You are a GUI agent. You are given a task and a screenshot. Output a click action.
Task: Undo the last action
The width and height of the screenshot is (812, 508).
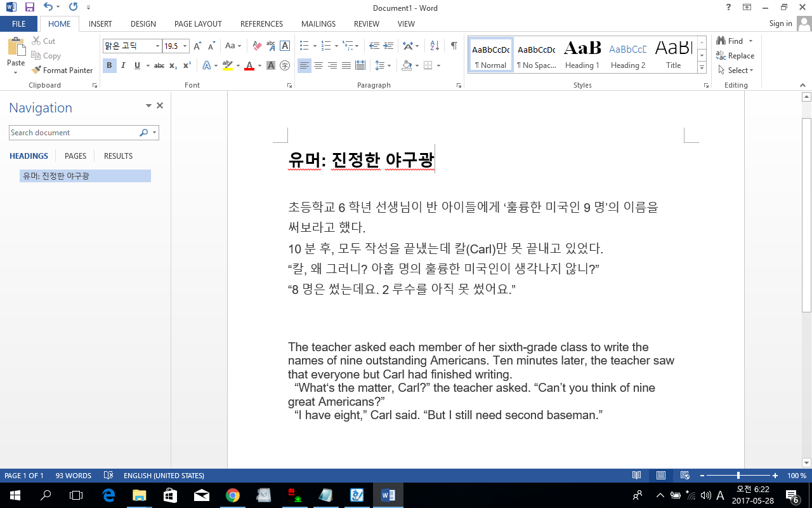[x=48, y=8]
